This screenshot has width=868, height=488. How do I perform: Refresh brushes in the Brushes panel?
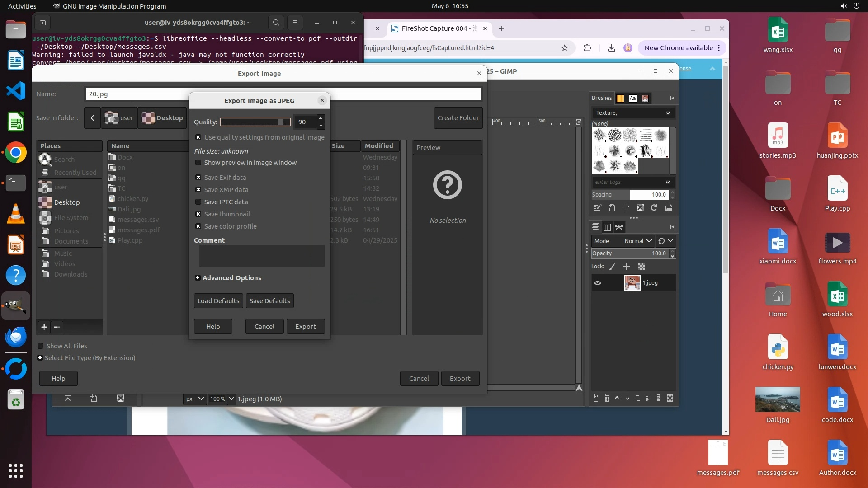click(654, 208)
